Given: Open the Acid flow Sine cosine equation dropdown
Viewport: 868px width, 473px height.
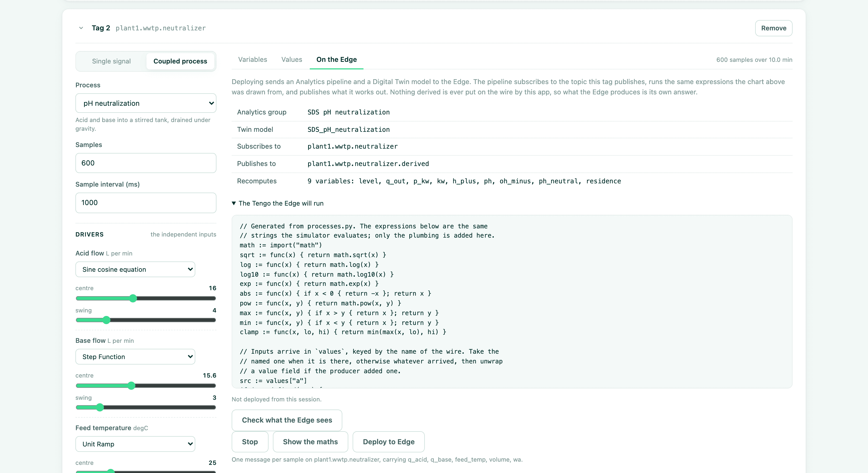Looking at the screenshot, I should coord(135,270).
